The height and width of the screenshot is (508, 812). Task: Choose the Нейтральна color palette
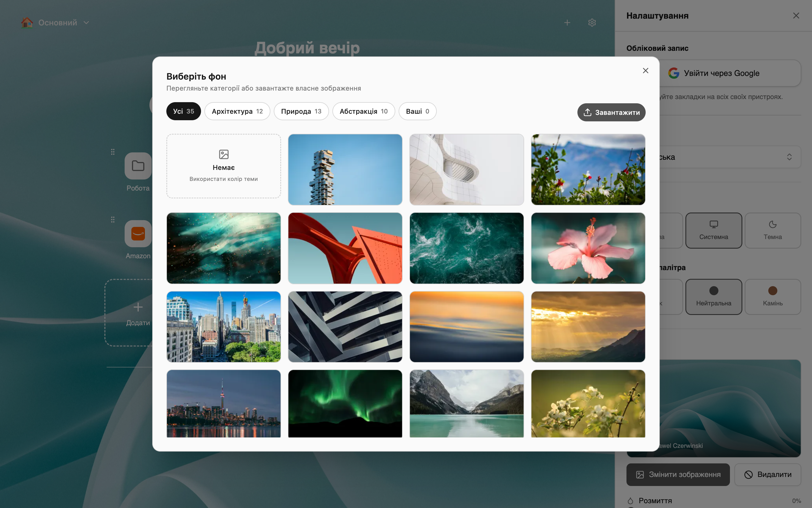tap(713, 297)
